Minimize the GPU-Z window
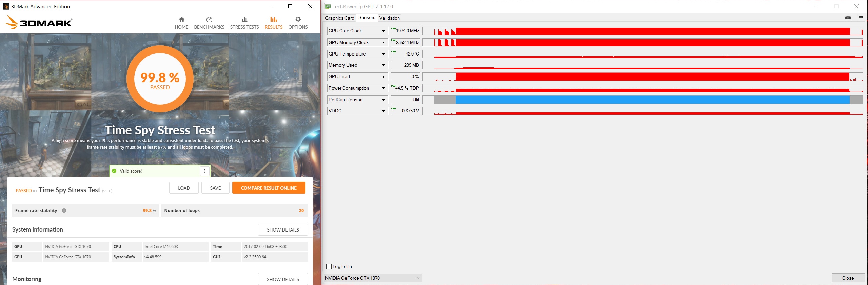Image resolution: width=868 pixels, height=285 pixels. (x=817, y=6)
